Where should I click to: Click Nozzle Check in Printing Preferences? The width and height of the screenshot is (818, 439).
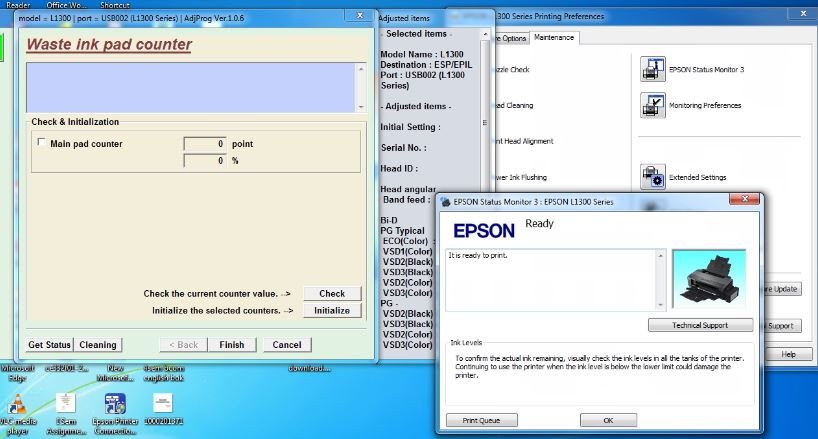[512, 69]
